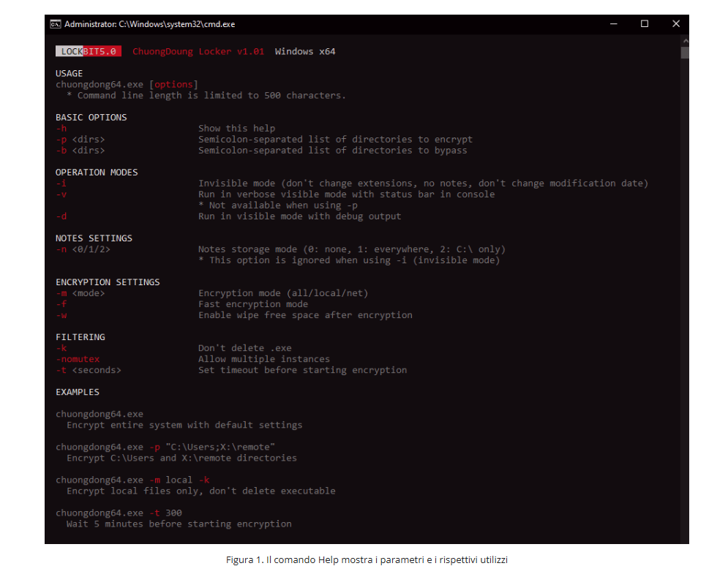Click the '"C:\Users;X:\remote"' path argument
Image resolution: width=728 pixels, height=566 pixels.
click(220, 448)
